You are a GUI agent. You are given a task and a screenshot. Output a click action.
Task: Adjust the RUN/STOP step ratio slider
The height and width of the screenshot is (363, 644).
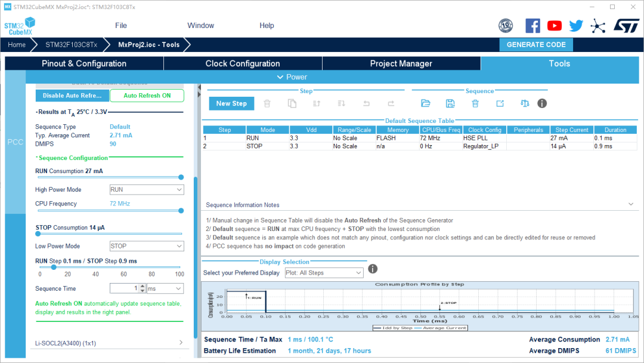(54, 267)
